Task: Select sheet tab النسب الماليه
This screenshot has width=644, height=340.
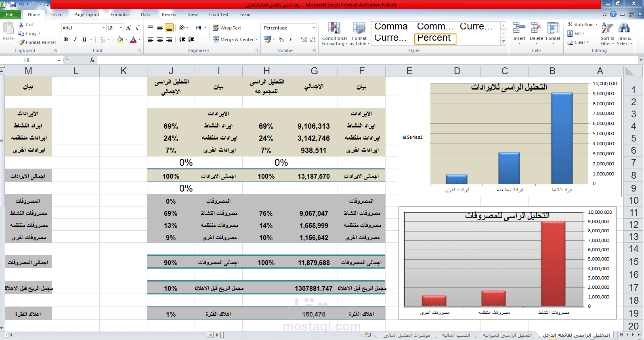Action: pyautogui.click(x=456, y=335)
